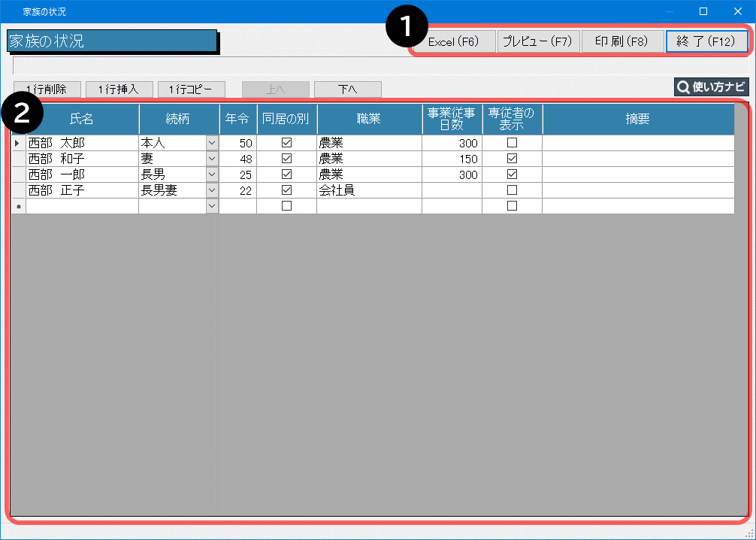This screenshot has width=756, height=540.
Task: Toggle 専従者の表示 for 西部 和子
Action: coord(512,159)
